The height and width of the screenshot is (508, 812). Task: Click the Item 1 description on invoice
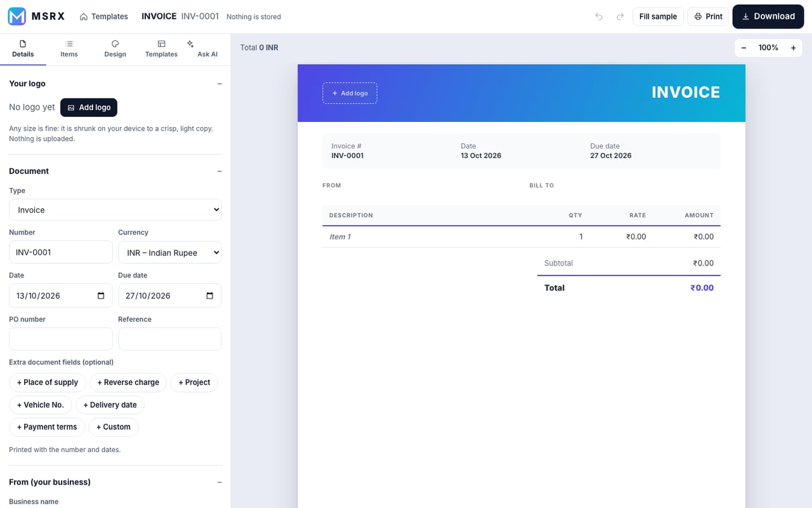pyautogui.click(x=340, y=237)
